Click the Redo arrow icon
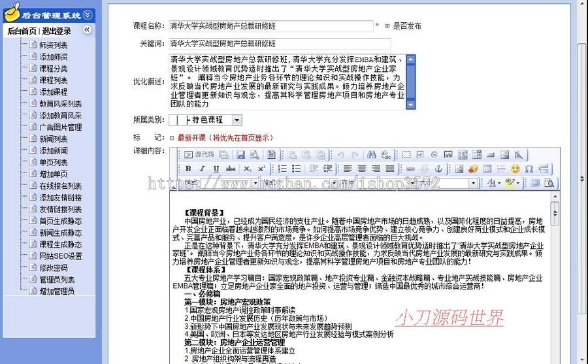588x364 pixels. pyautogui.click(x=355, y=155)
